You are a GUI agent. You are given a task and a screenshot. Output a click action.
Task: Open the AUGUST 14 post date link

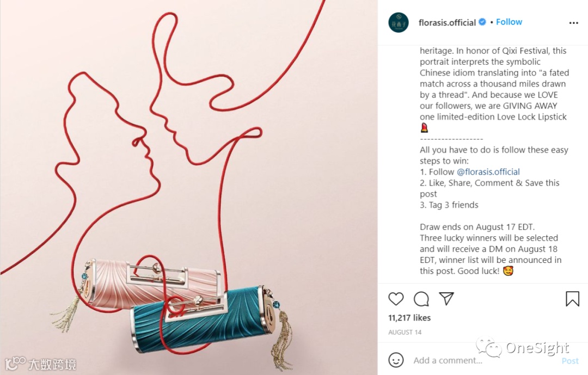(x=405, y=332)
